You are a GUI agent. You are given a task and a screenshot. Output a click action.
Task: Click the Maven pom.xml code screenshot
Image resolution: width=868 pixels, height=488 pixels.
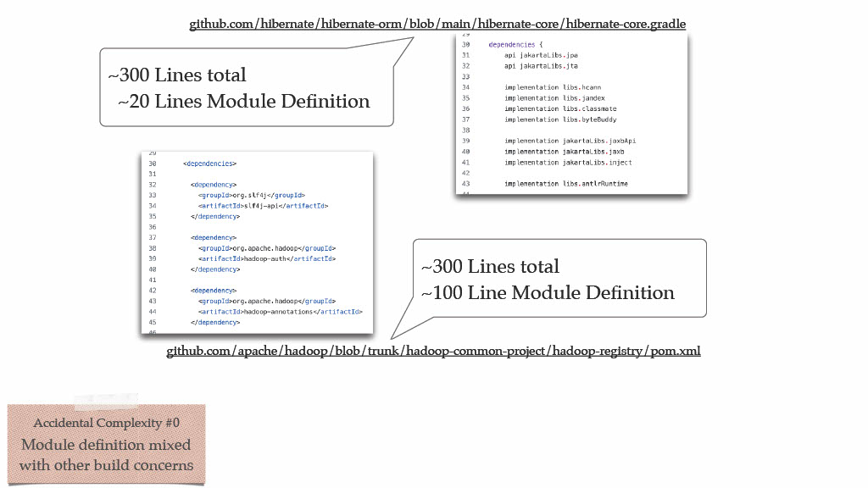[x=258, y=243]
